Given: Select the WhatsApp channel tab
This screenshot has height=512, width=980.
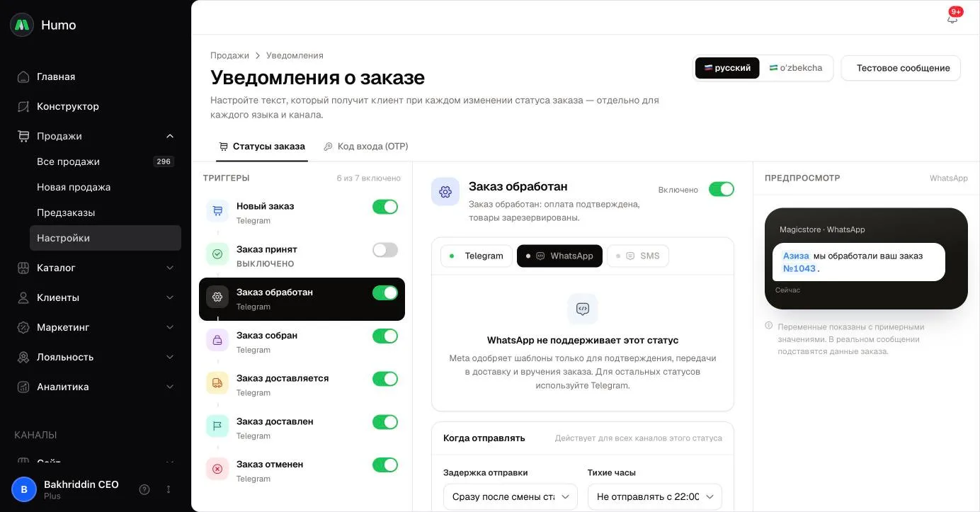Looking at the screenshot, I should click(559, 256).
